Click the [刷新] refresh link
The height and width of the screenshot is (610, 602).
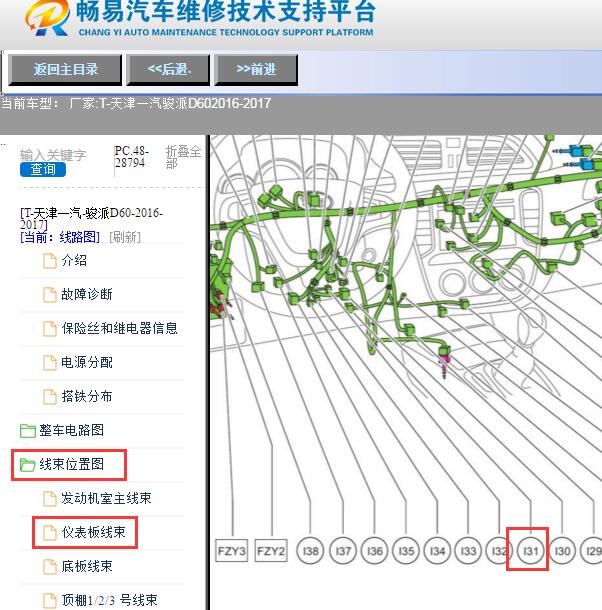pyautogui.click(x=125, y=237)
